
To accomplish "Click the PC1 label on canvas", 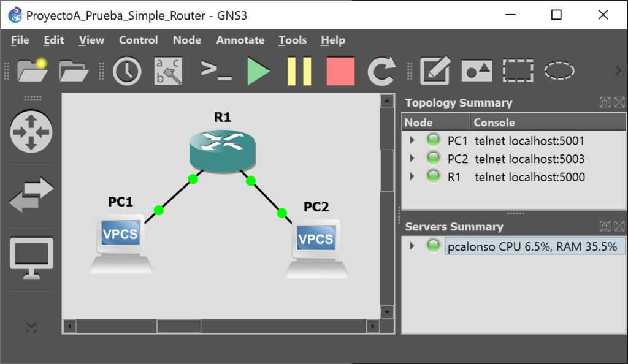I will (x=120, y=202).
